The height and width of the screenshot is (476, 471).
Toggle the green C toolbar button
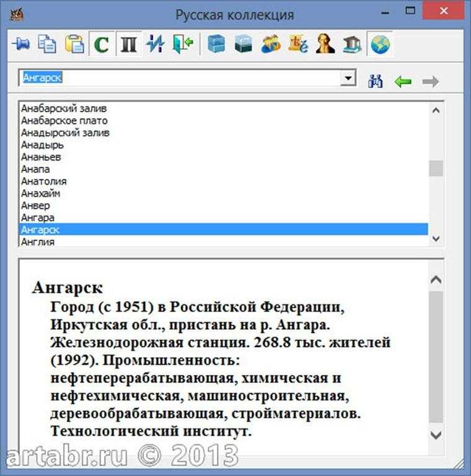click(102, 44)
